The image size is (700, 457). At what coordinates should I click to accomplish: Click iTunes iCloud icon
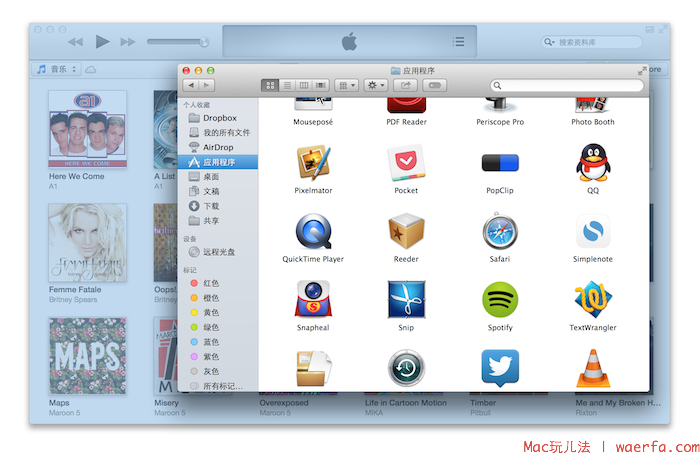pos(91,69)
